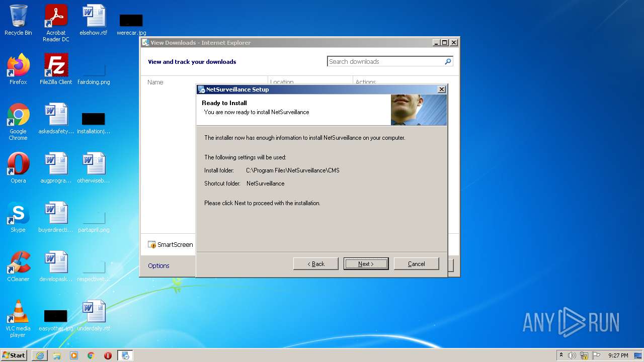Open the volume speaker tray icon
The width and height of the screenshot is (644, 362).
572,355
